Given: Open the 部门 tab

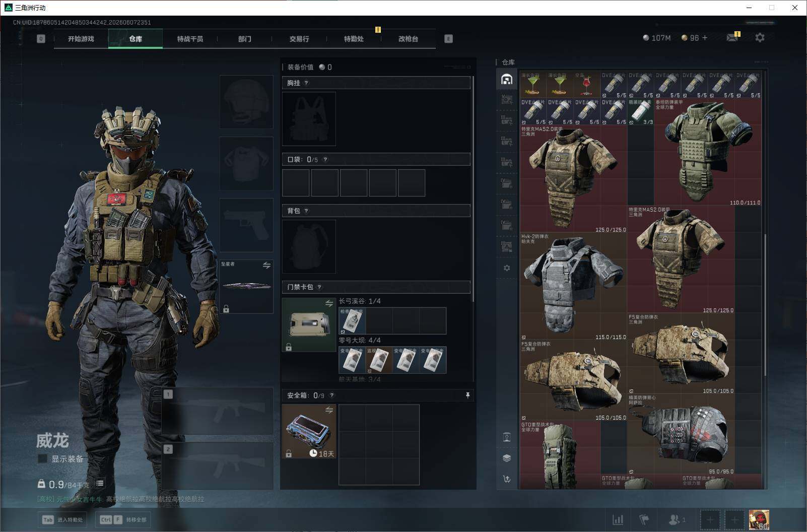Looking at the screenshot, I should 245,39.
